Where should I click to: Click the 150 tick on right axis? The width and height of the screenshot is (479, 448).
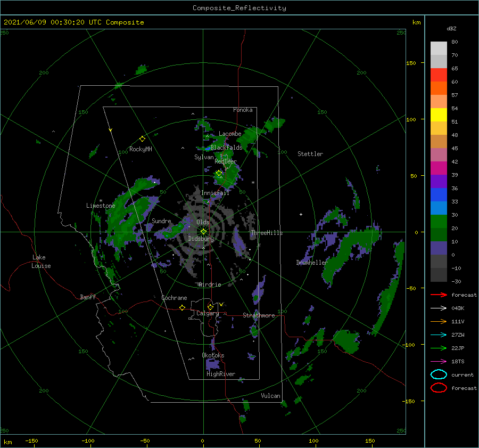411,63
